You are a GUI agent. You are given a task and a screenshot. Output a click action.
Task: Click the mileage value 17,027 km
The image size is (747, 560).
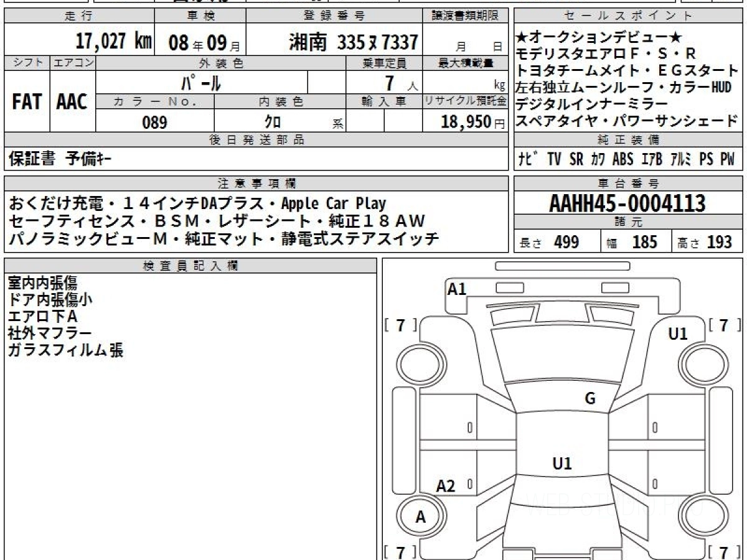114,42
